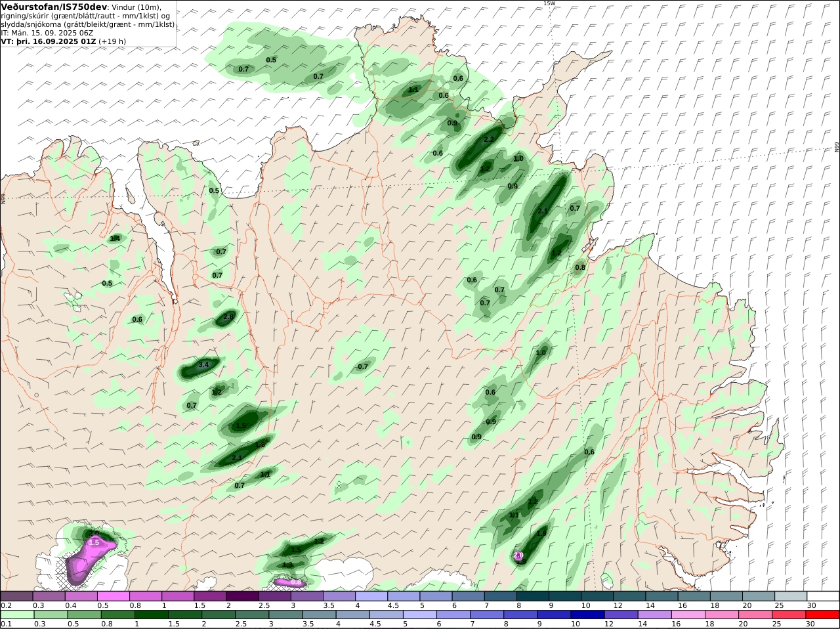This screenshot has height=629, width=840.
Task: Click the blue rain swatch labeled 8
Action: [x=521, y=615]
